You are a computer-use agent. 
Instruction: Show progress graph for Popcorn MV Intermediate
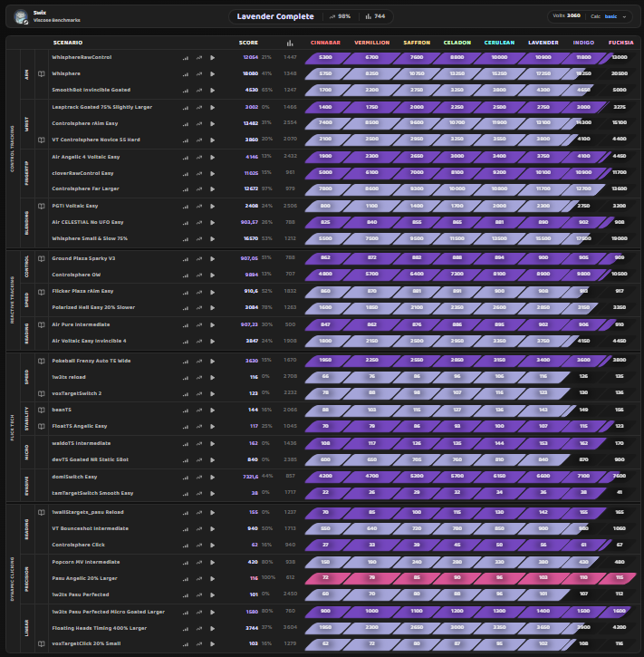[199, 563]
